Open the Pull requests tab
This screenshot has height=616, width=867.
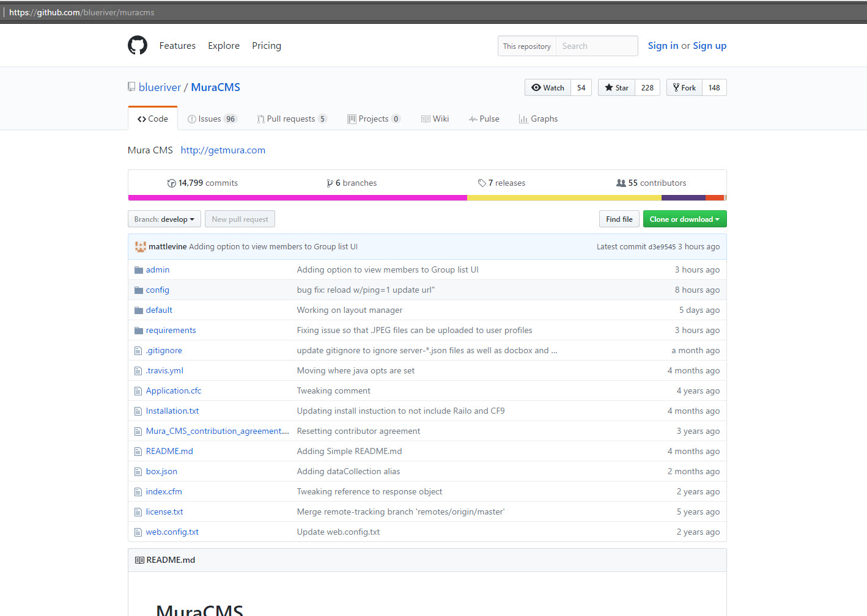click(x=292, y=119)
